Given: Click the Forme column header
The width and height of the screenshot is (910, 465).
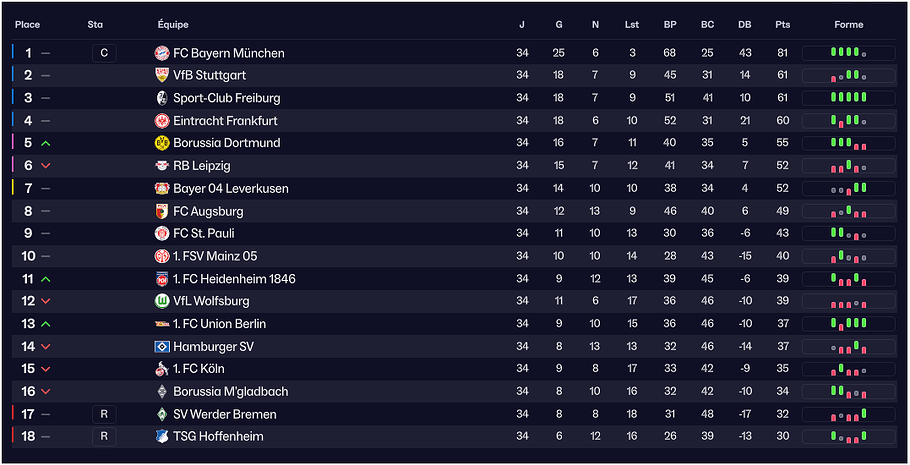Looking at the screenshot, I should tap(849, 24).
